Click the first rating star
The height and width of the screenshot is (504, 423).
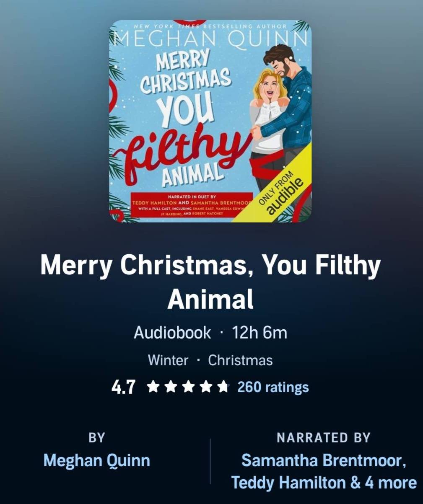point(153,387)
